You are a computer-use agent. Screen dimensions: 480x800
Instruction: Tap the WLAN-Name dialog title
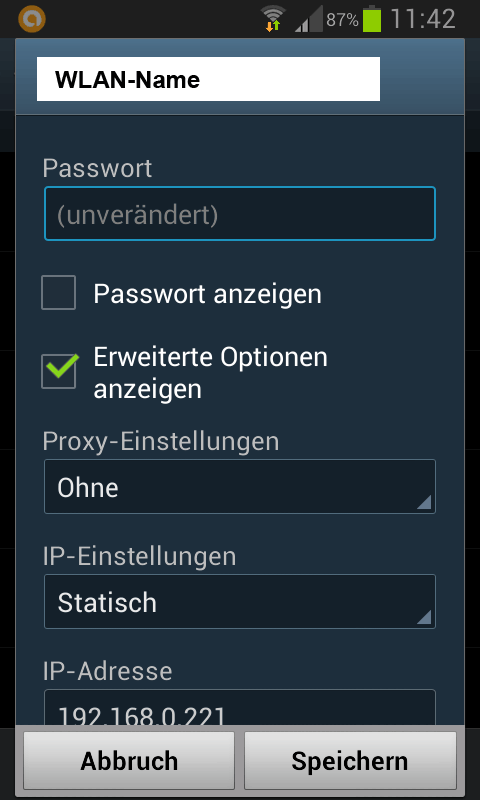pyautogui.click(x=128, y=80)
